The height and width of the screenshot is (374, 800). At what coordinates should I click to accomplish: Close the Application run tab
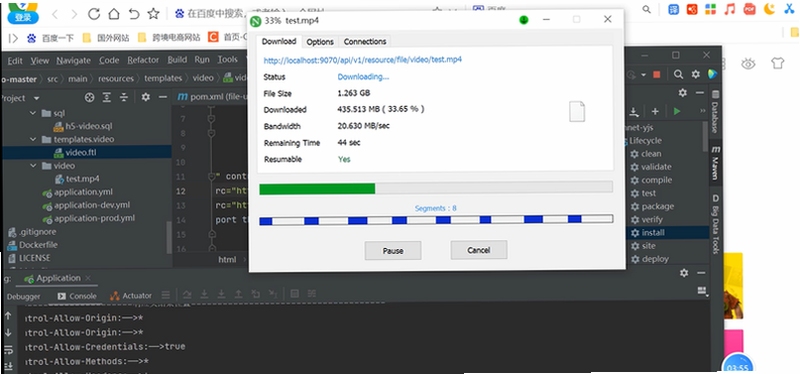[88, 278]
